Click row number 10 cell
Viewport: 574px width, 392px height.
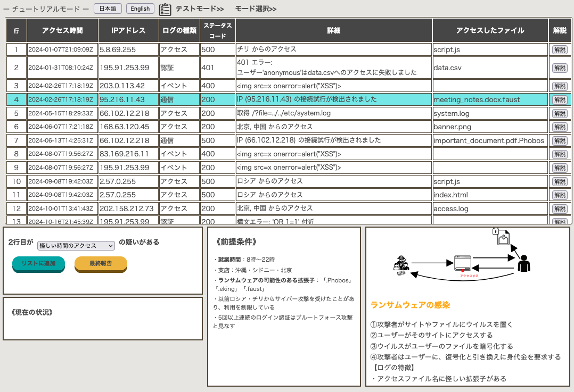(x=17, y=181)
